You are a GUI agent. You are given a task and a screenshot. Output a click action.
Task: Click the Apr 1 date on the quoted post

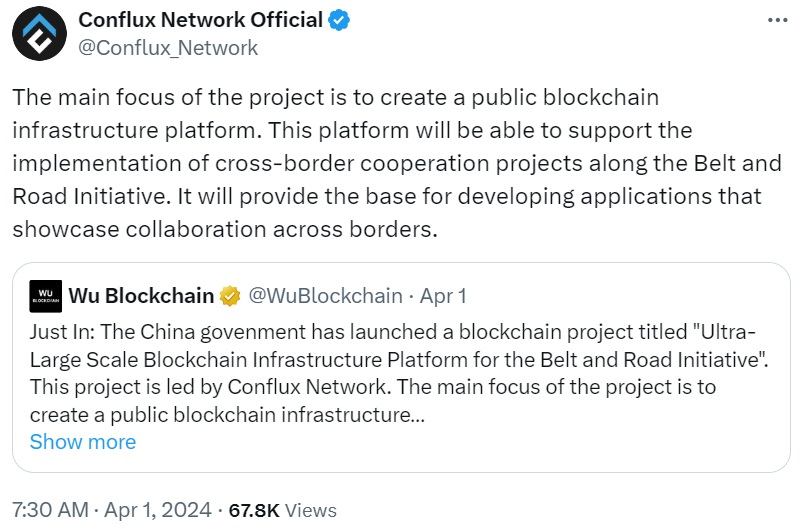(x=443, y=296)
